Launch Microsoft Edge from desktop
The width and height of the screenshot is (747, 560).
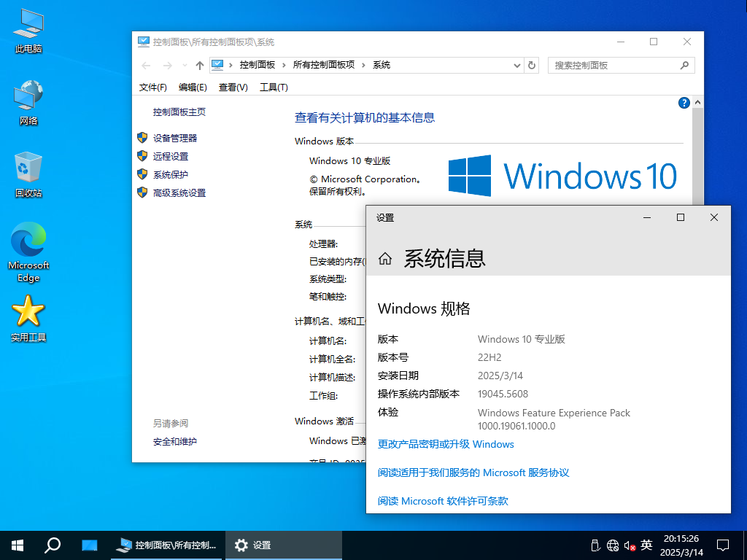28,252
